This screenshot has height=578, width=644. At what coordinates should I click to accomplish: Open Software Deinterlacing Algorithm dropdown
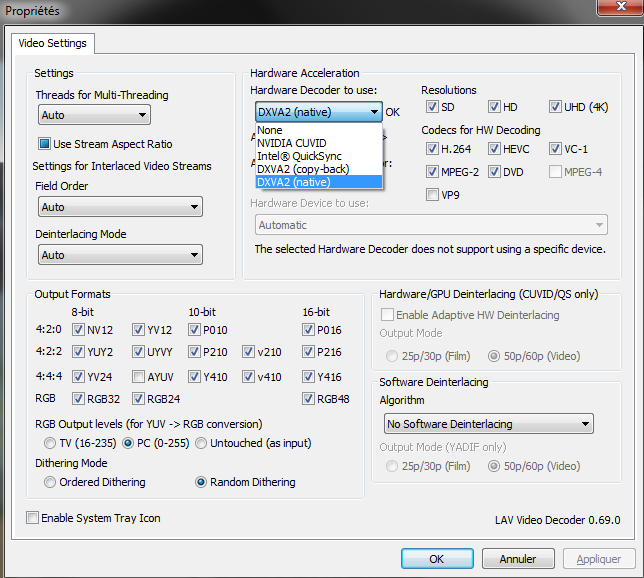(x=489, y=424)
